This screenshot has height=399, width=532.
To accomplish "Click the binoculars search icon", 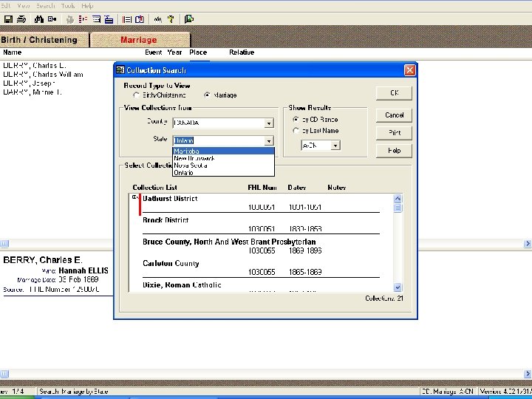I will pos(39,19).
